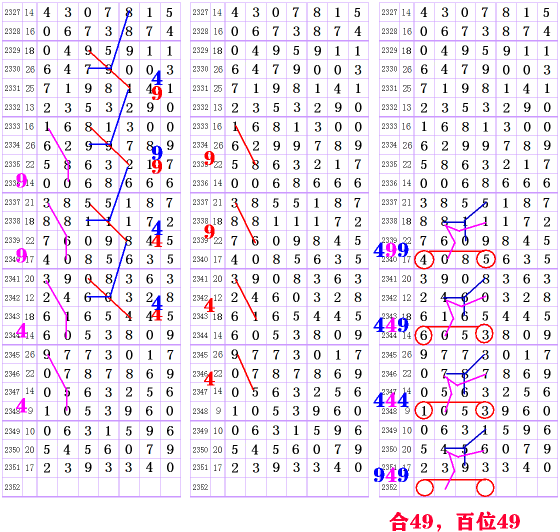Click digit 7 in row 2327, left table
Image resolution: width=560 pixels, height=532 pixels.
108,13
